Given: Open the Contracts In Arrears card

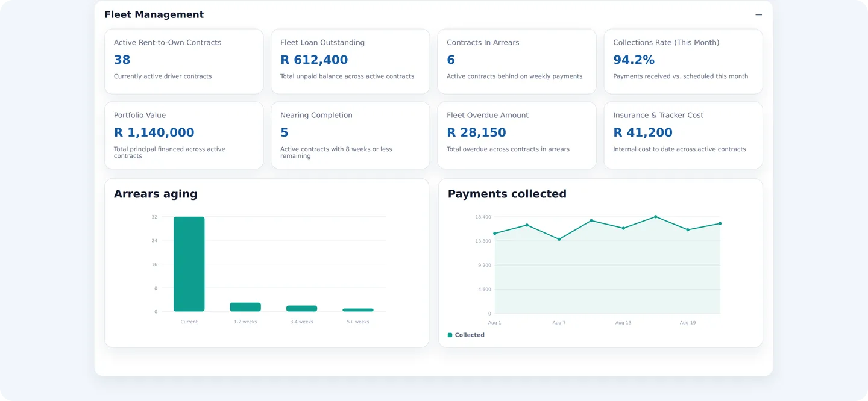Looking at the screenshot, I should click(x=517, y=61).
